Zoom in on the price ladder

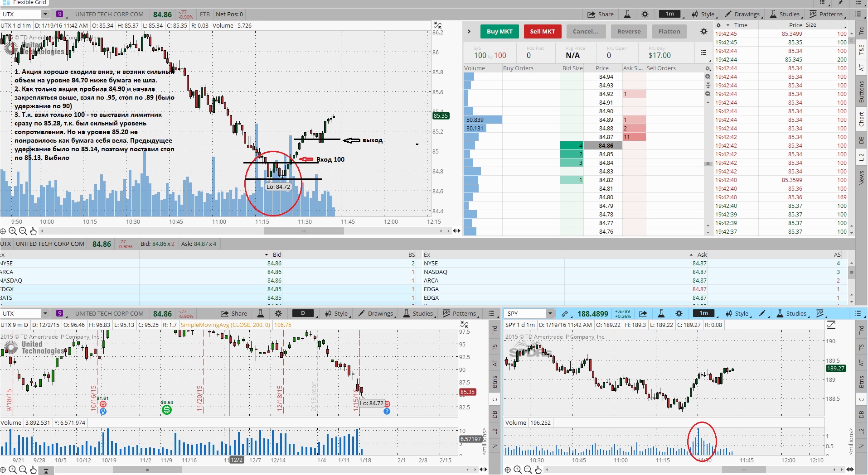pos(708,77)
